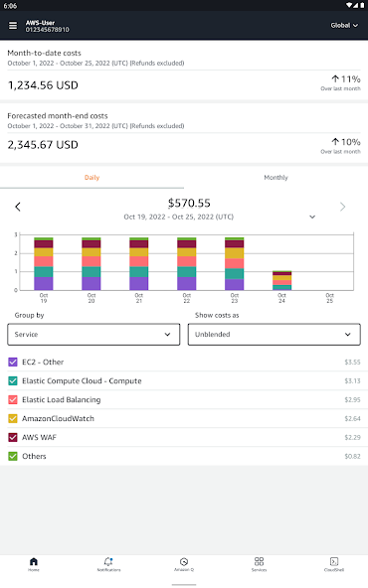The image size is (368, 588).
Task: Switch to the Monthly tab
Action: coord(276,178)
